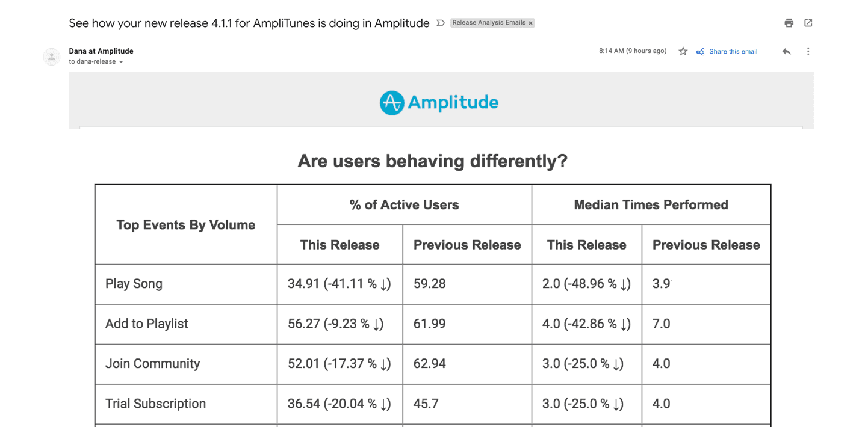Click the email subject line text

click(249, 23)
